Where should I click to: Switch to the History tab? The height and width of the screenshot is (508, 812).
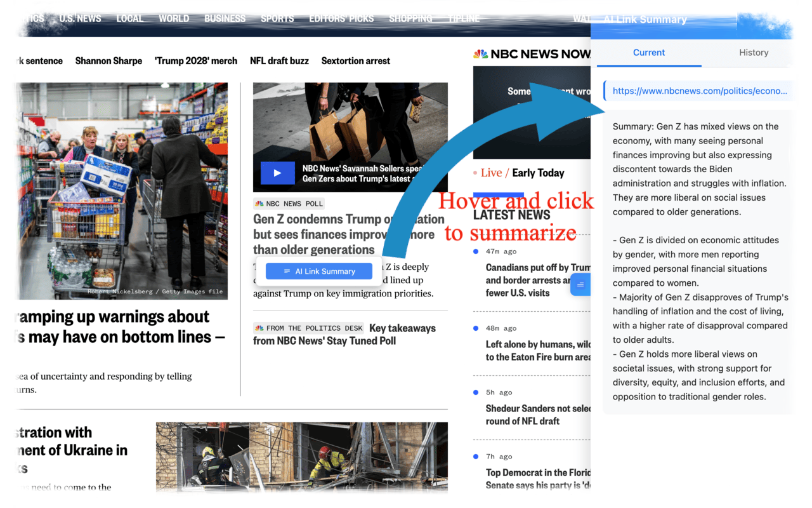tap(753, 53)
